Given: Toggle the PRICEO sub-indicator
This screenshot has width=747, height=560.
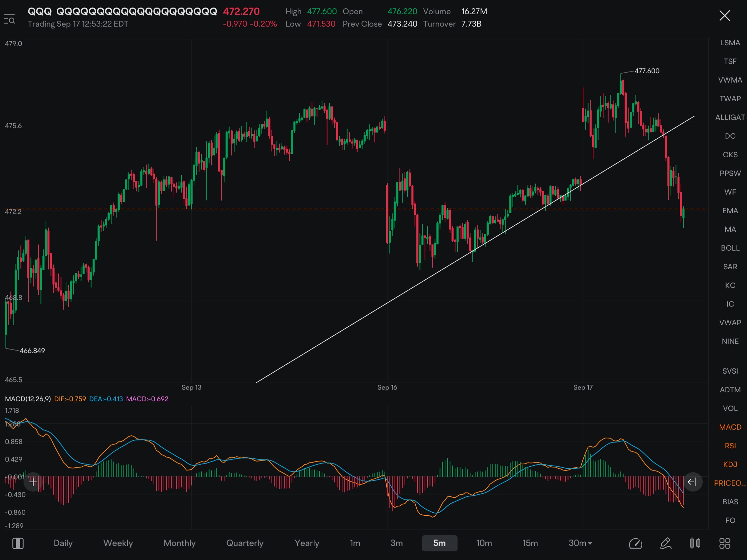Looking at the screenshot, I should point(730,483).
